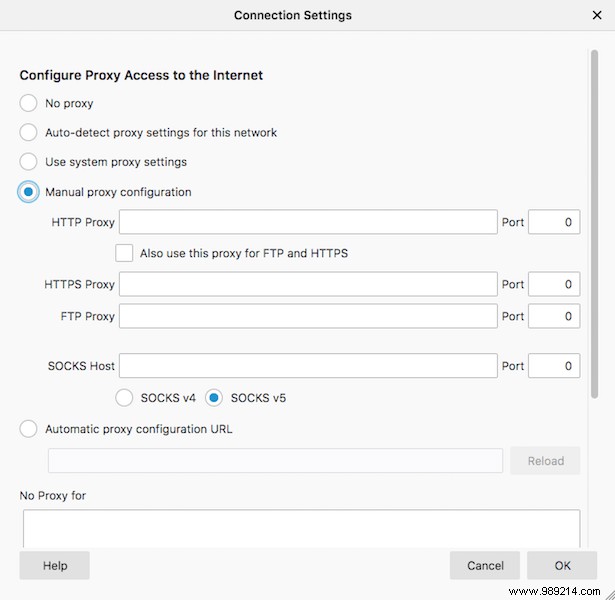Image resolution: width=615 pixels, height=600 pixels.
Task: Enable Also use this proxy for FTP and HTTPS
Action: [x=124, y=253]
